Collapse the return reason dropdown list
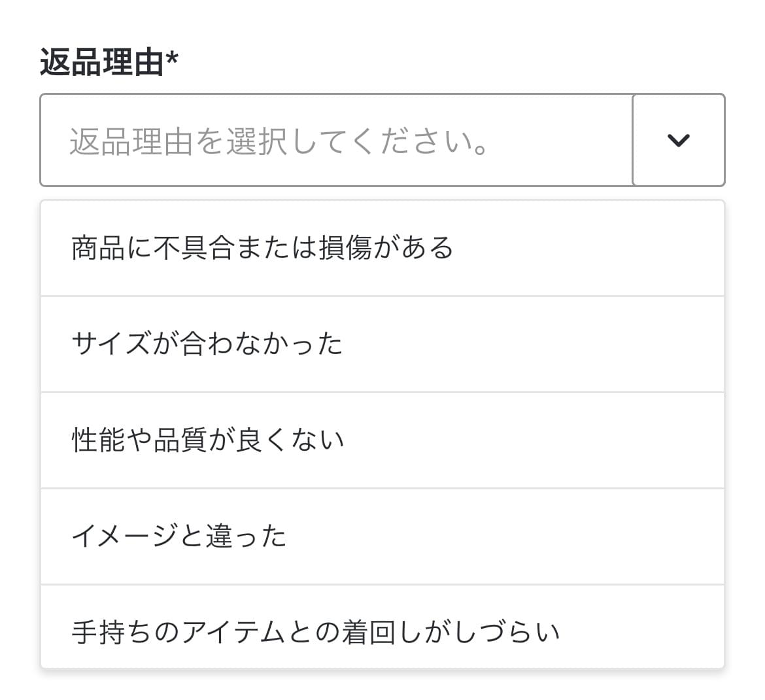765x700 pixels. (x=678, y=140)
